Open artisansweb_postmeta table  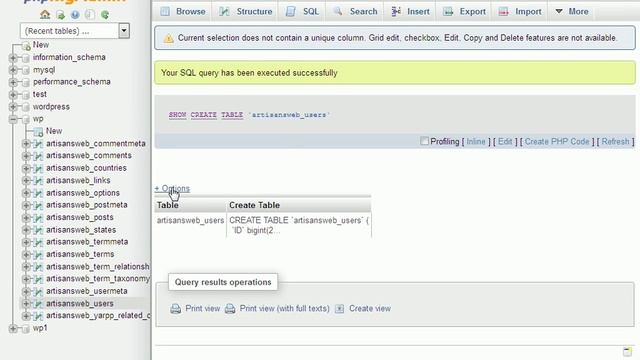87,205
